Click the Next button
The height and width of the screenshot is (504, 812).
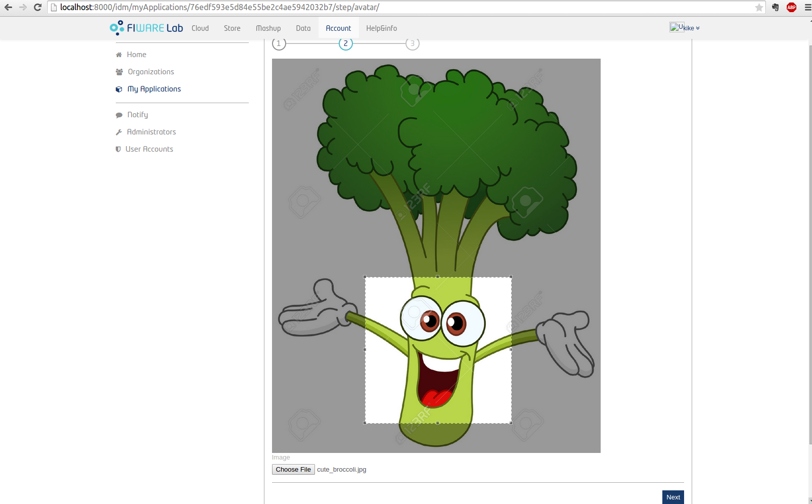[x=673, y=497]
